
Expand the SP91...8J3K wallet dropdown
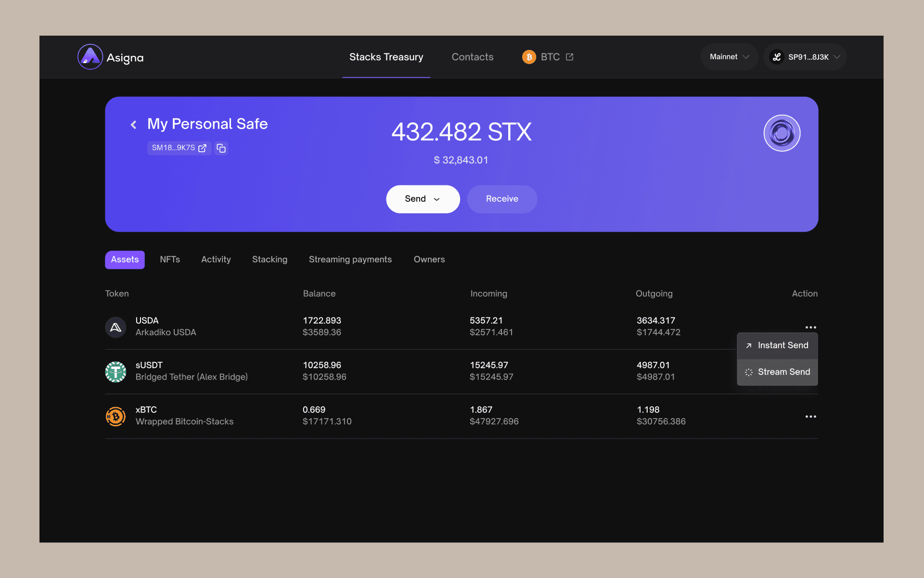coord(805,57)
